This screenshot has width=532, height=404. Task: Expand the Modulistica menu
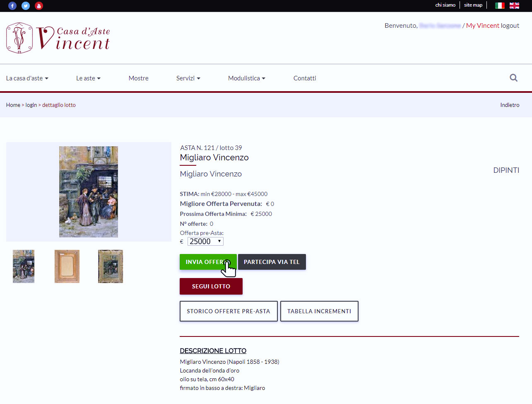(247, 78)
